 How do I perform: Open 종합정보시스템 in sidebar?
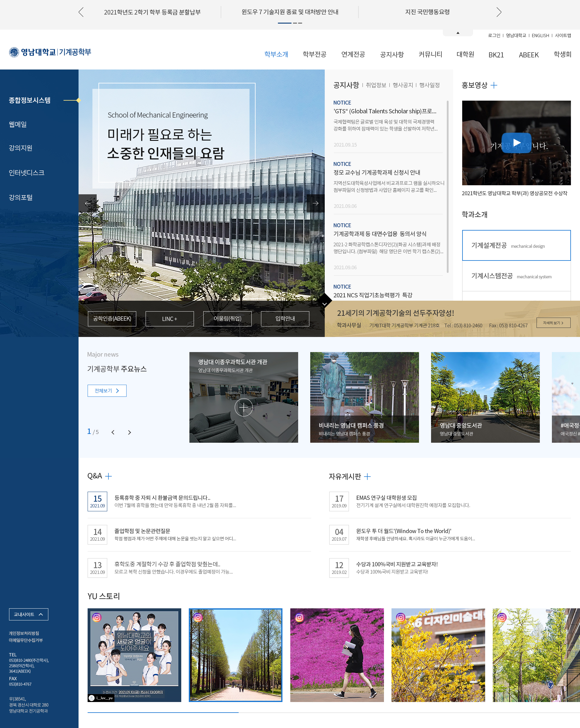pos(29,100)
